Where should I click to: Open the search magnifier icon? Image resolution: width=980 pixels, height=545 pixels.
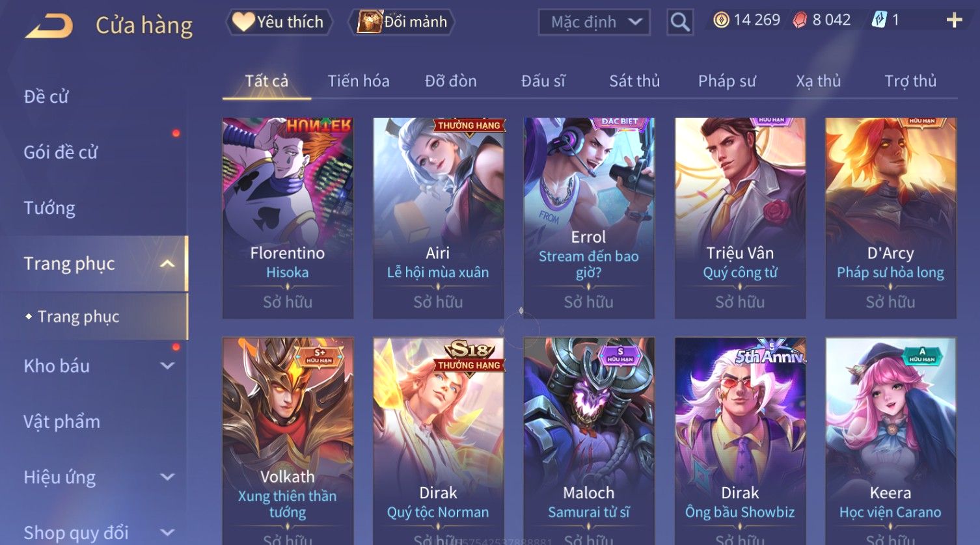click(x=679, y=22)
